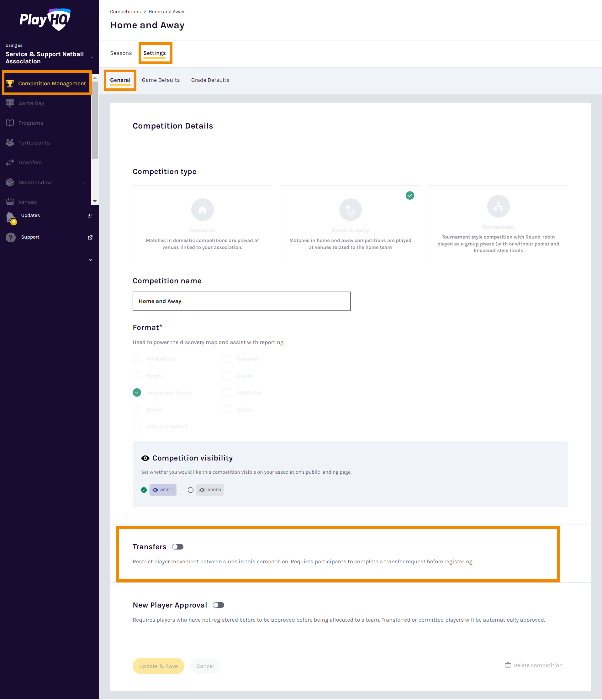This screenshot has width=602, height=700.
Task: Click the chevron below Support
Action: pyautogui.click(x=90, y=260)
